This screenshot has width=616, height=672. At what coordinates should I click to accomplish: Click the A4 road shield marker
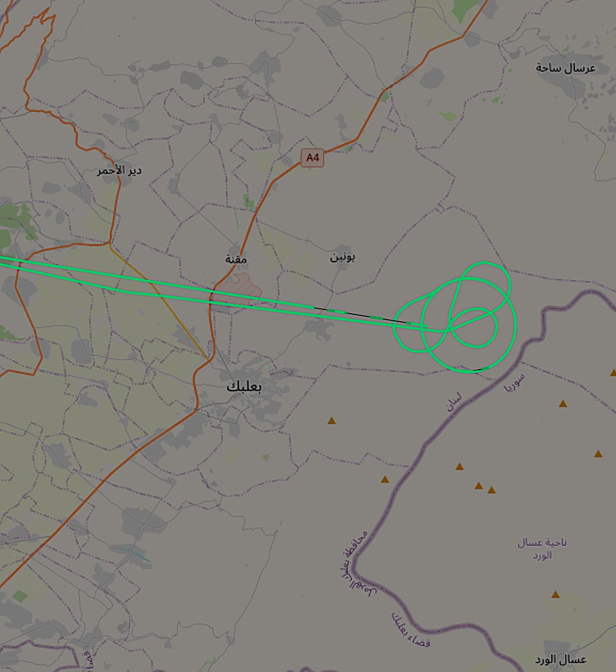pos(313,158)
